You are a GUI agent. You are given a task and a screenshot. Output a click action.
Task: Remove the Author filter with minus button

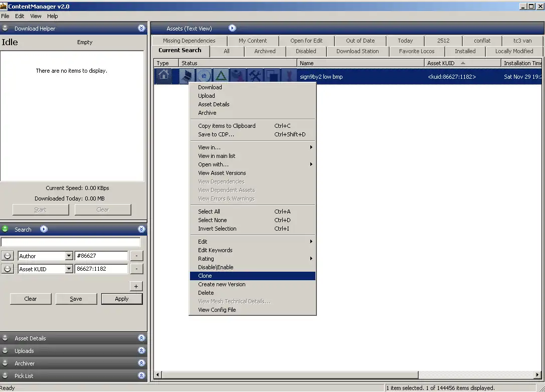(x=136, y=256)
